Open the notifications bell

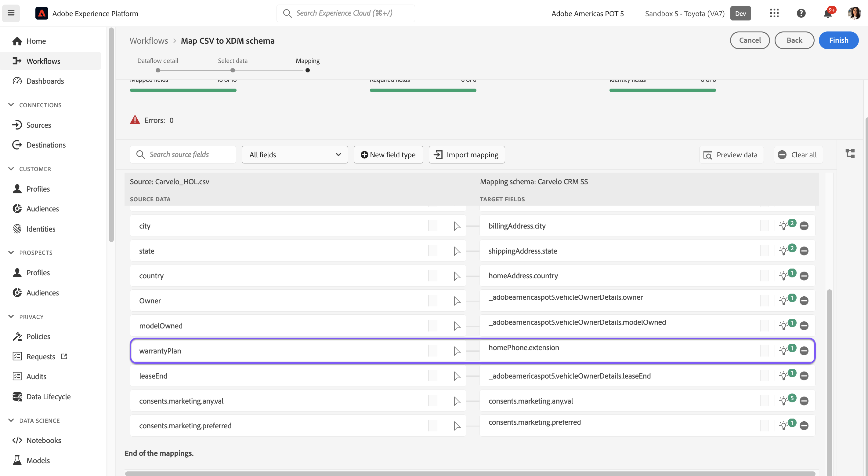828,13
